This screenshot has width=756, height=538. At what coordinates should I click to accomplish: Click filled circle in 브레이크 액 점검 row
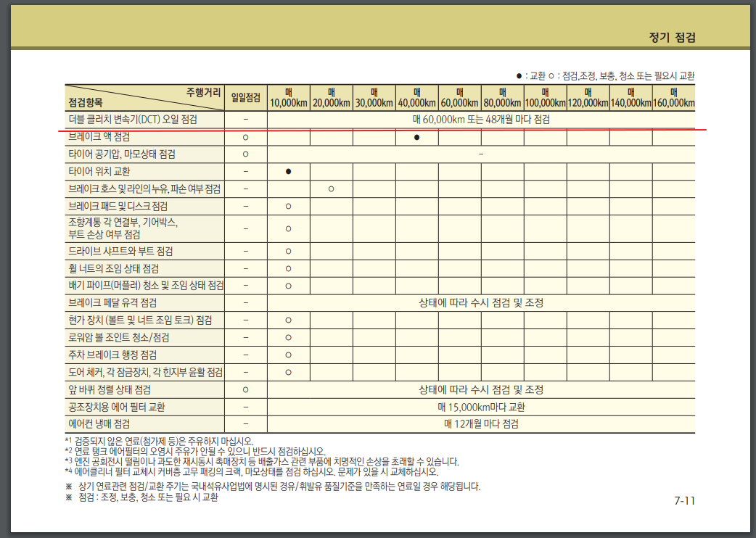(x=416, y=137)
